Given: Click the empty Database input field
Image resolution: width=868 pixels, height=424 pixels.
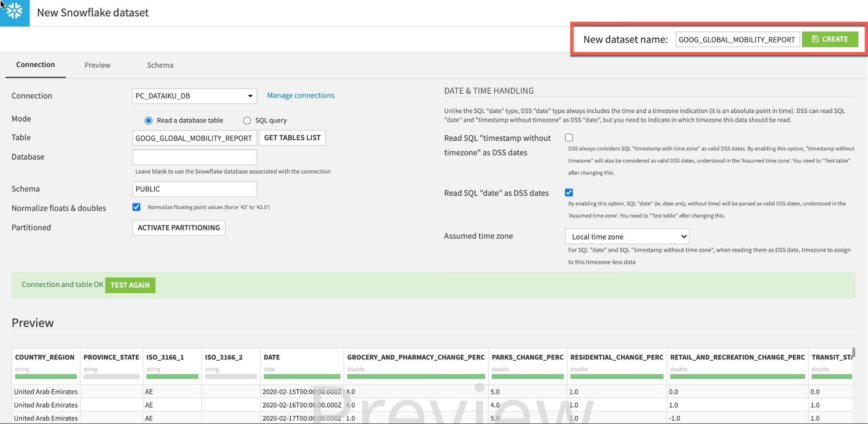Looking at the screenshot, I should pos(194,157).
